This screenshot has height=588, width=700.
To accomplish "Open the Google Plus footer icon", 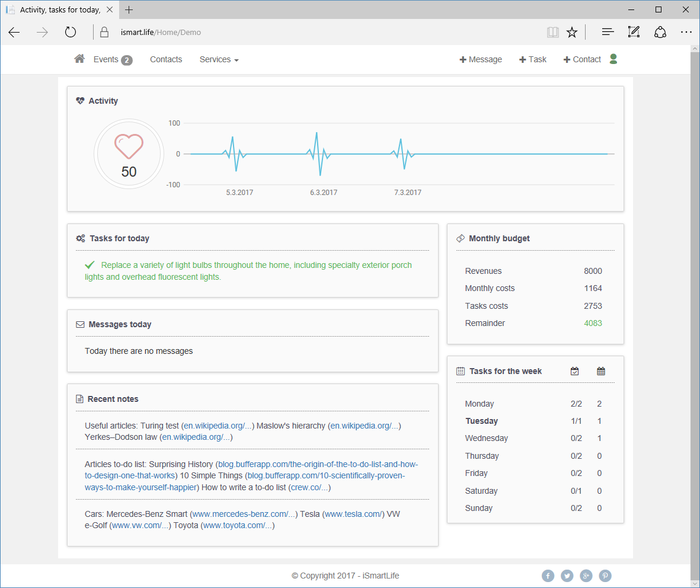I will [x=586, y=576].
